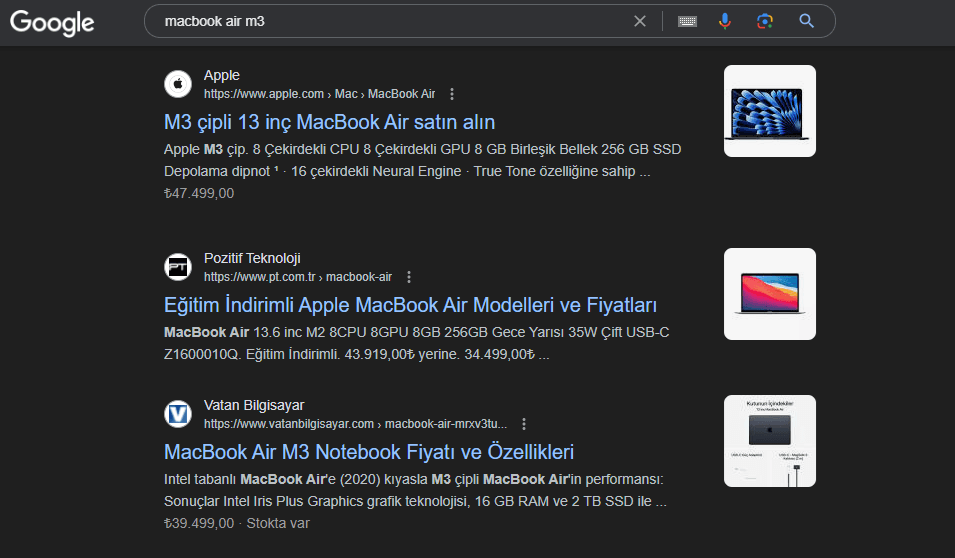The width and height of the screenshot is (955, 558).
Task: Click the magnifying glass search button
Action: coord(806,21)
